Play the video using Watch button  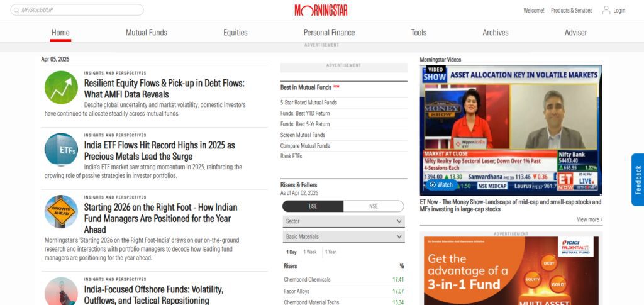click(441, 185)
